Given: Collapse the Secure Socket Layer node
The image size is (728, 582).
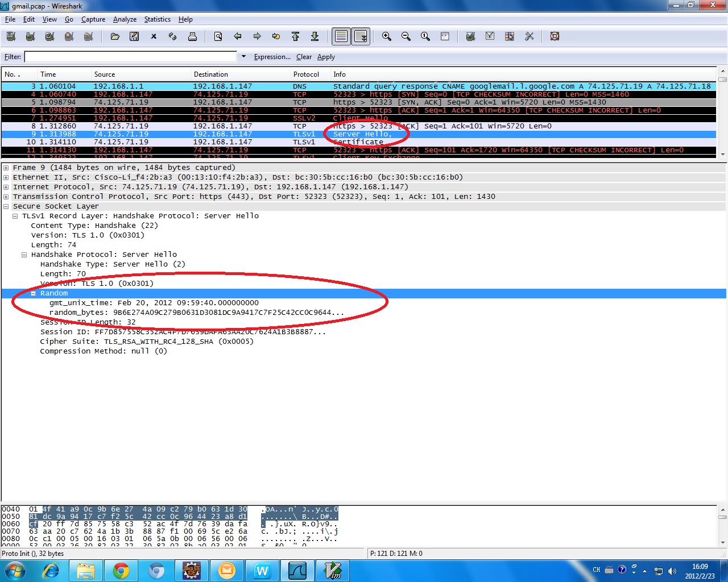Looking at the screenshot, I should click(6, 206).
